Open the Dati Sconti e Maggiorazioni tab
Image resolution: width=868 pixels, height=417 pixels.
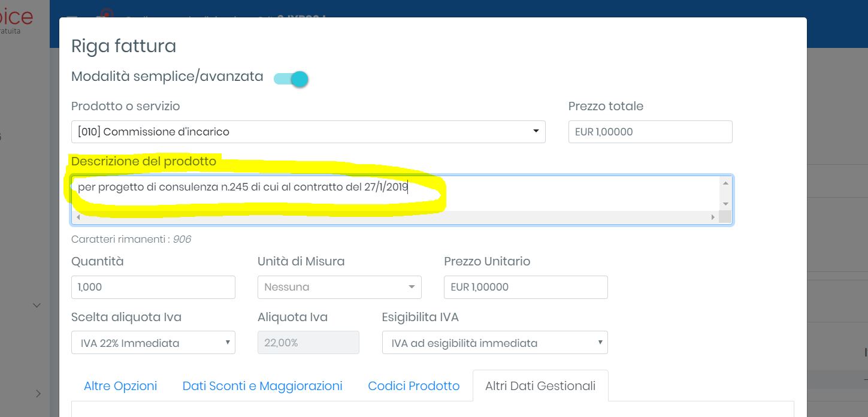(x=262, y=386)
